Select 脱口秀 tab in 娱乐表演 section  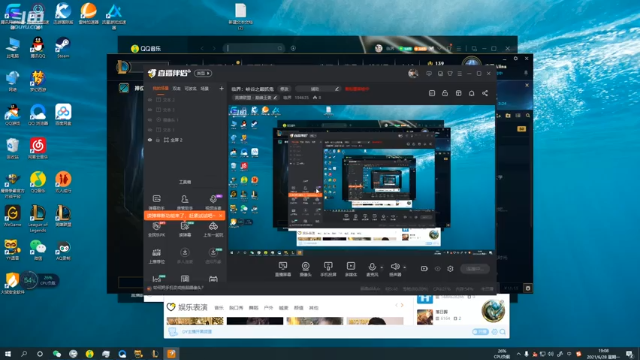tap(236, 308)
